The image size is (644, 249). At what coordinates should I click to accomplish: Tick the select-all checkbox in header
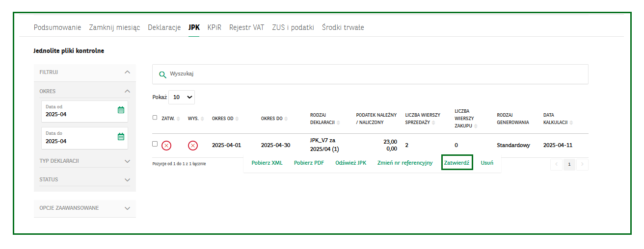[x=155, y=118]
